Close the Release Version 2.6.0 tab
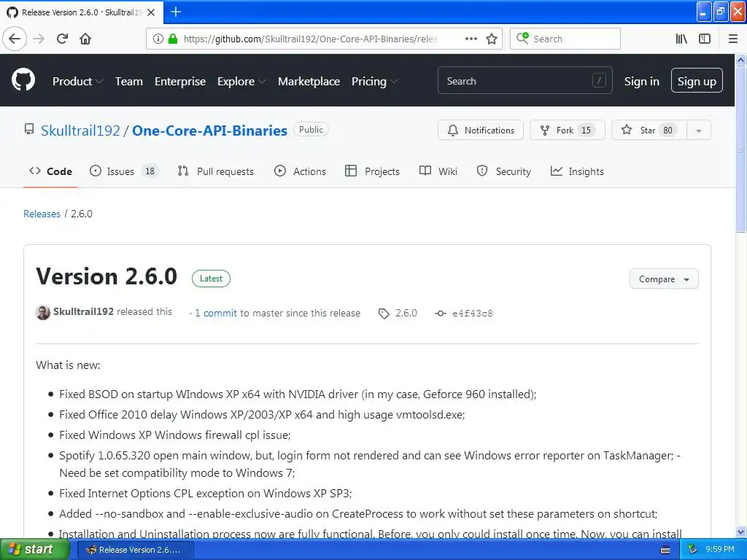The width and height of the screenshot is (747, 560). click(x=151, y=12)
